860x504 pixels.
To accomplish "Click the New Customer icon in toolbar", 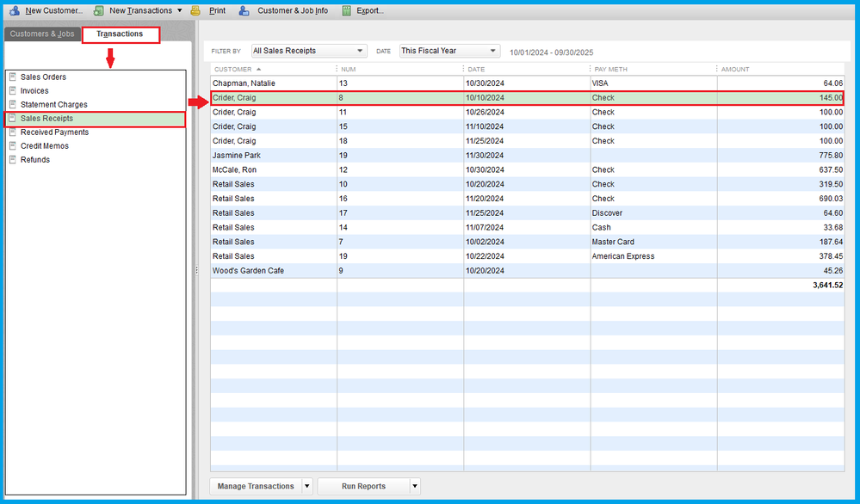I will [x=14, y=10].
